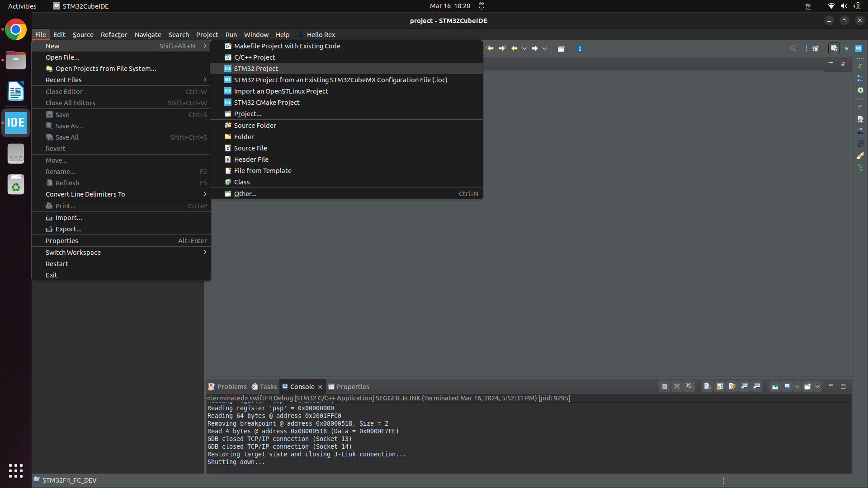Click the Clear Console icon
Viewport: 868px width, 488px height.
click(708, 386)
